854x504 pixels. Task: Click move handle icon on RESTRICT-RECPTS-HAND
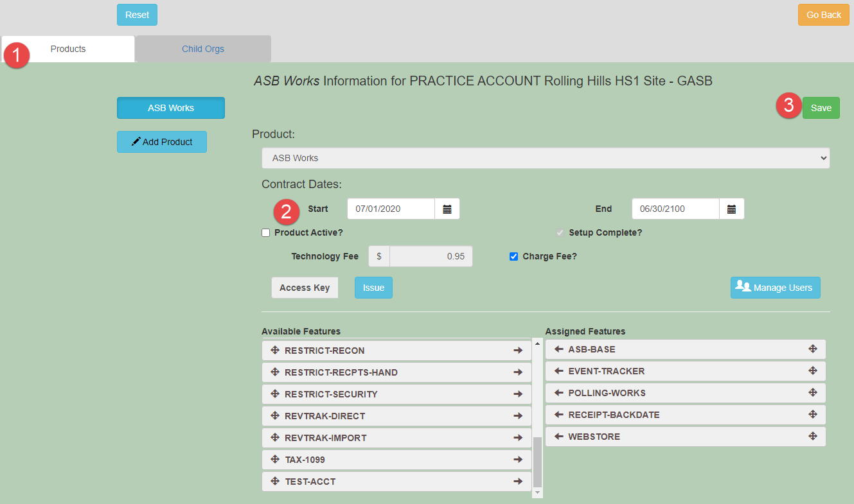[275, 372]
